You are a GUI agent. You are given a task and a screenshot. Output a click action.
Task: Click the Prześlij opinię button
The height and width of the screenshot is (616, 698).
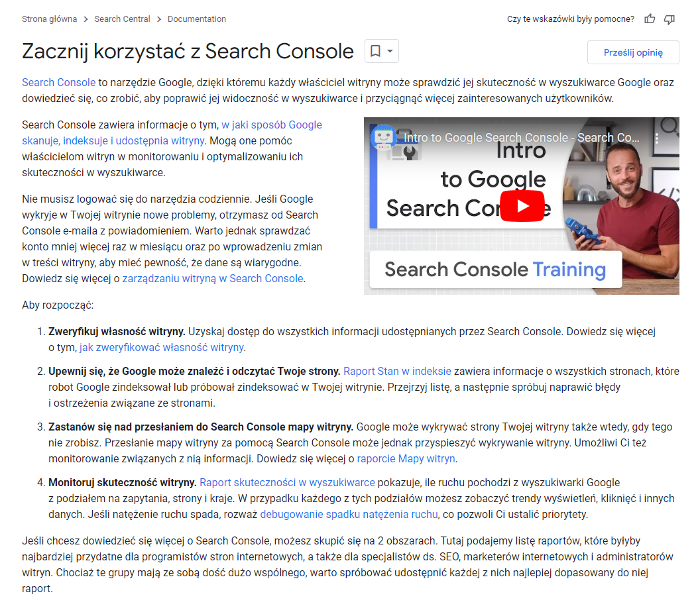(x=633, y=52)
